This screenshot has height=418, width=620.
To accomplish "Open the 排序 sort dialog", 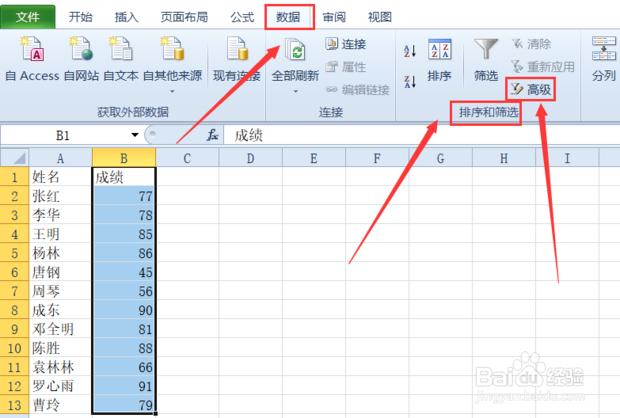I will point(439,59).
